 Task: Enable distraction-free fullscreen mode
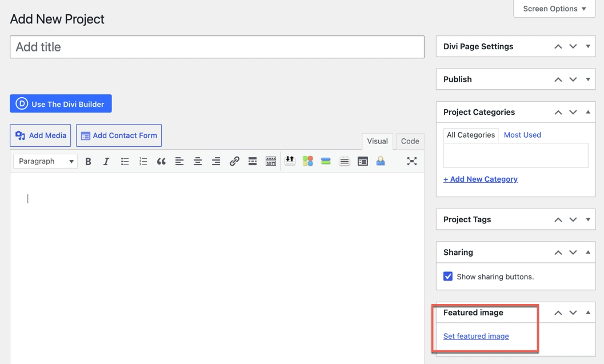pos(412,161)
